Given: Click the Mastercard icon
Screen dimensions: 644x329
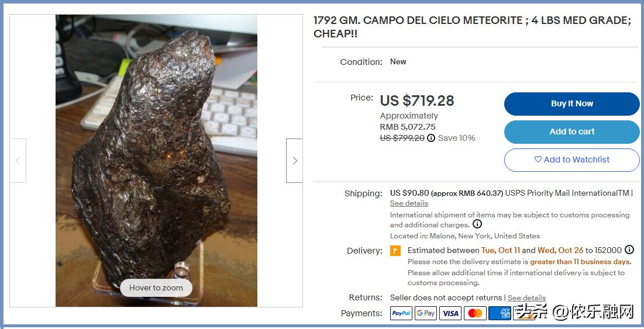Looking at the screenshot, I should click(x=475, y=313).
